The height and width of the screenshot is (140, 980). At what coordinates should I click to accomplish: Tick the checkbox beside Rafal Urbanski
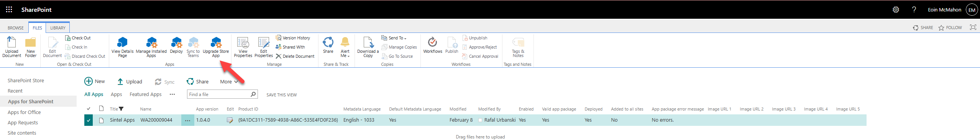coord(480,120)
